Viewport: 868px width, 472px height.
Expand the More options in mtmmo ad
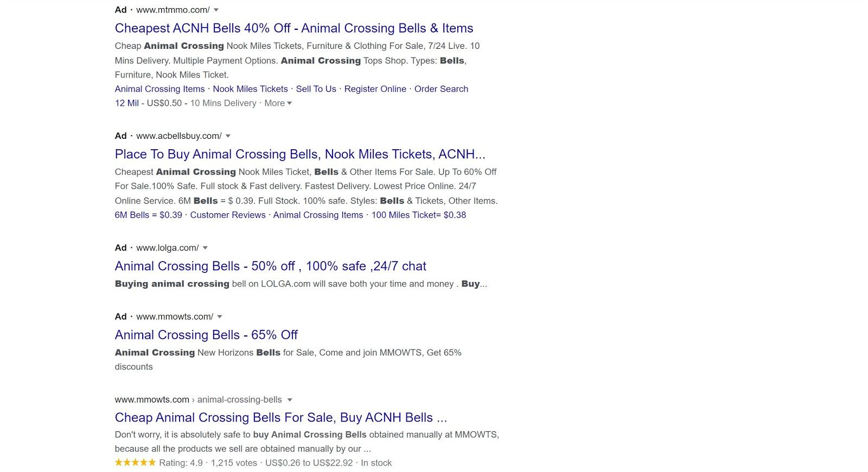pyautogui.click(x=278, y=103)
